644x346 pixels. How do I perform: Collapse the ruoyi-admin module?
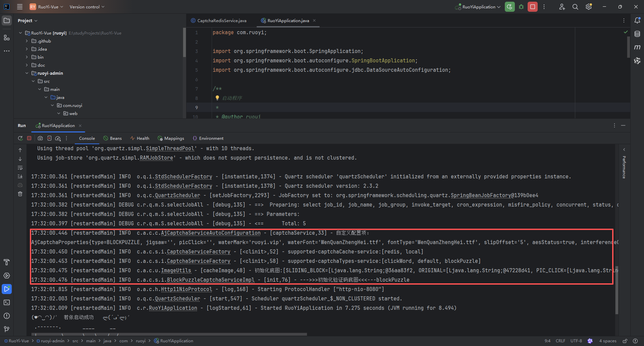(x=27, y=73)
